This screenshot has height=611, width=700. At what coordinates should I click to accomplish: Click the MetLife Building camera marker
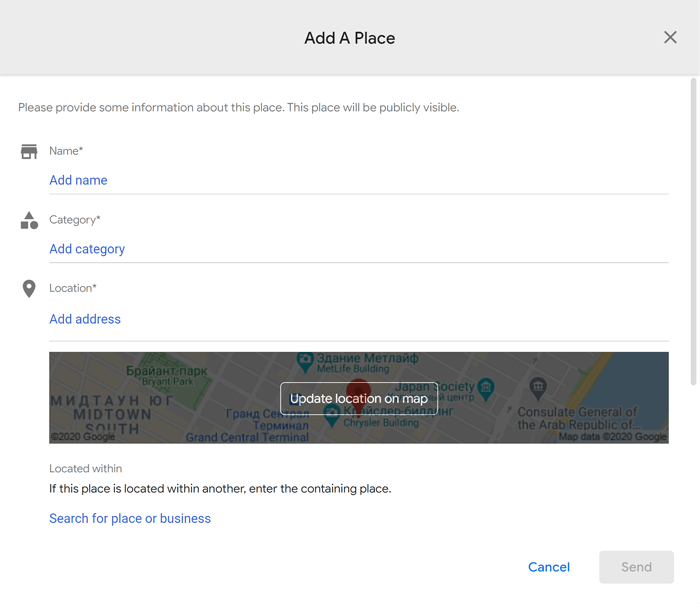coord(305,362)
